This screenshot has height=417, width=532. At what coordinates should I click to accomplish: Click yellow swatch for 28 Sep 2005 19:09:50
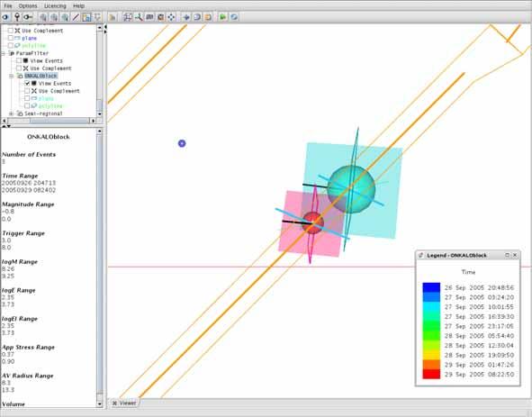[431, 355]
